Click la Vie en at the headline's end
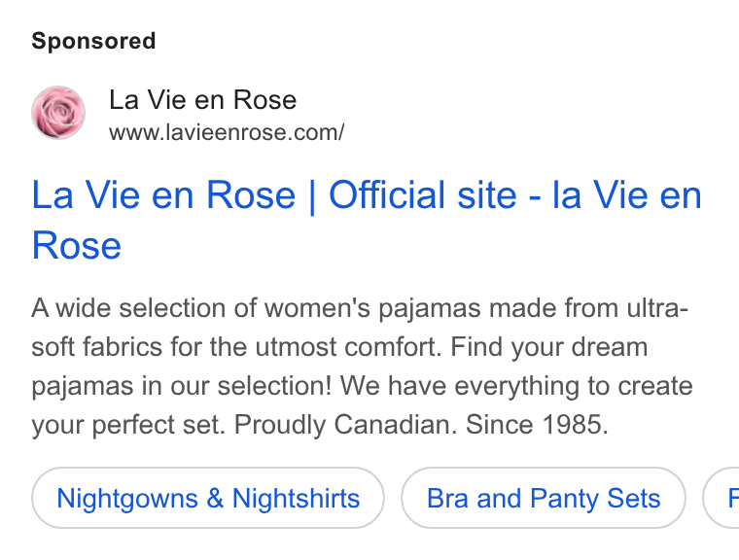 [x=627, y=194]
